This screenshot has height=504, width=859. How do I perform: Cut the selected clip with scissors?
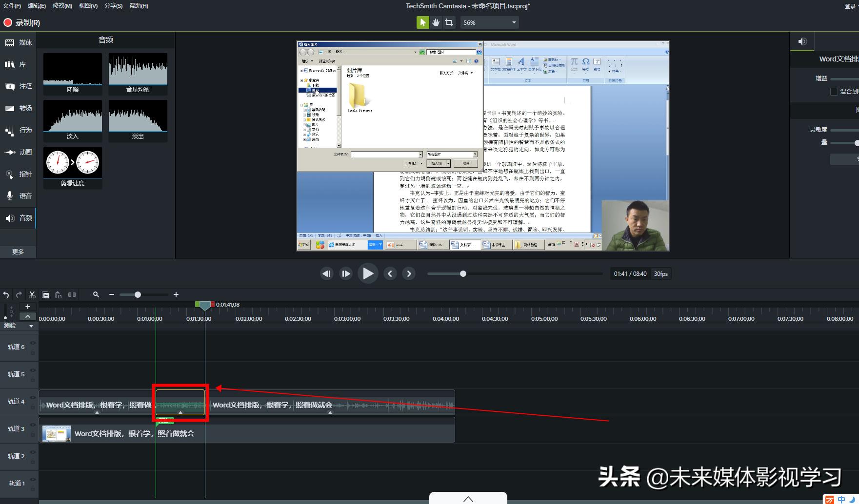click(32, 294)
